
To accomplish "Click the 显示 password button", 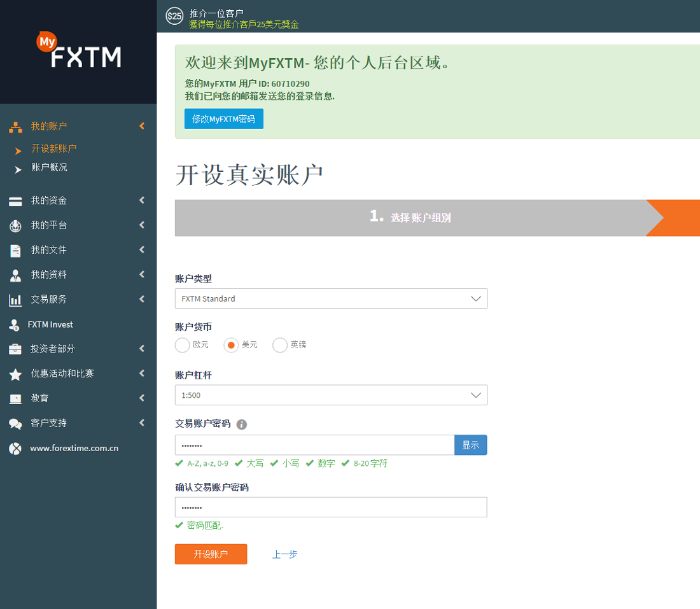I will 470,445.
